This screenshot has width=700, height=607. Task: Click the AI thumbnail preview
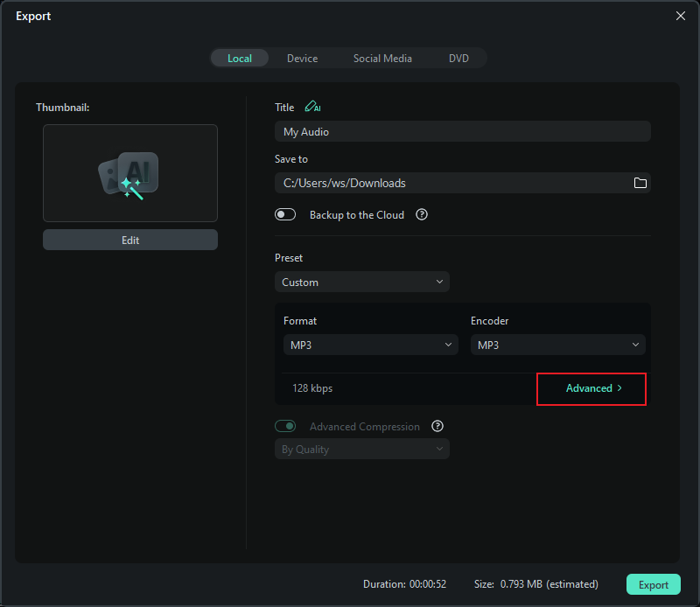click(x=130, y=173)
